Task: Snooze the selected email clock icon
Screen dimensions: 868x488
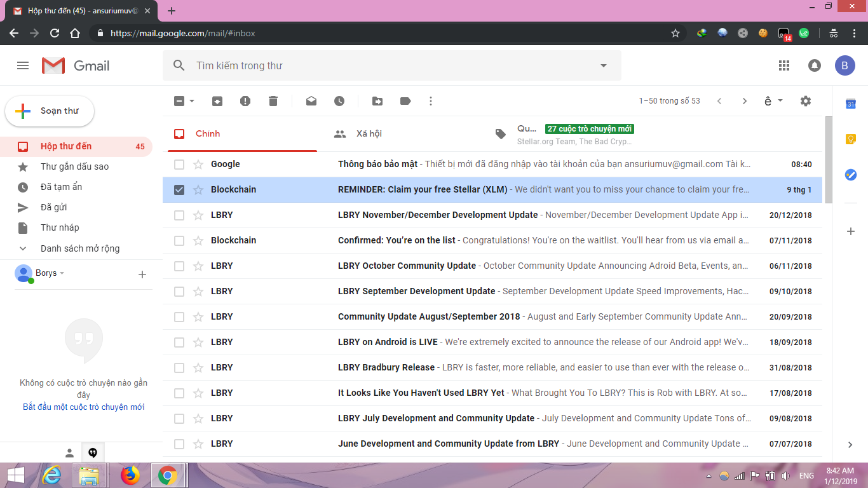Action: tap(339, 101)
